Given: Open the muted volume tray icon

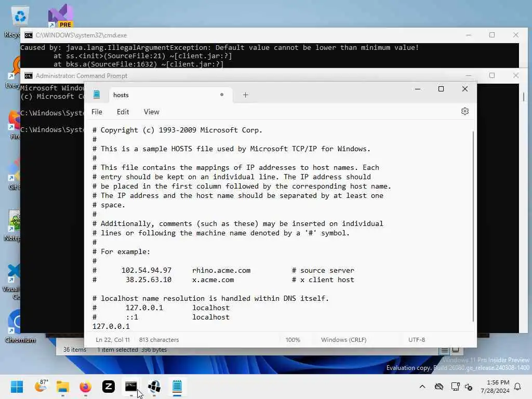Looking at the screenshot, I should [469, 387].
